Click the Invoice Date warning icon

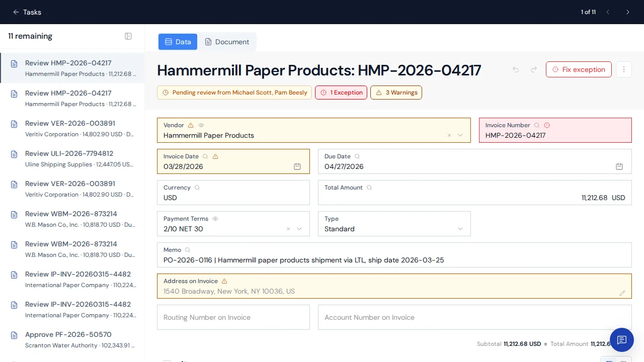[x=215, y=156]
